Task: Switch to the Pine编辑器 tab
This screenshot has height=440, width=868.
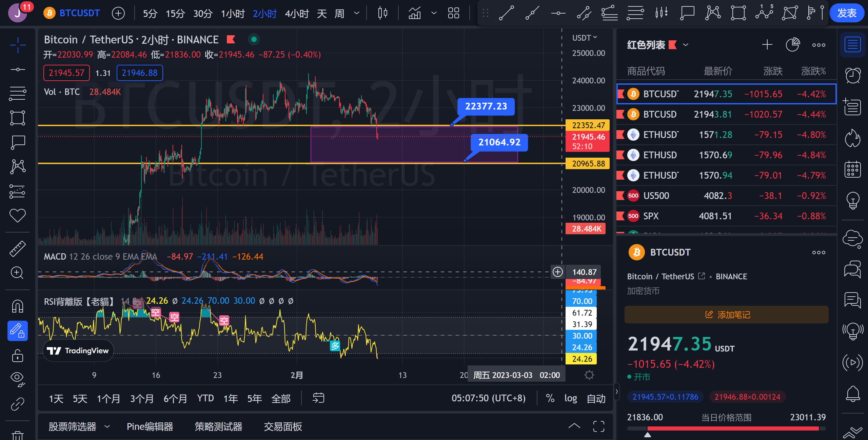Action: 150,426
